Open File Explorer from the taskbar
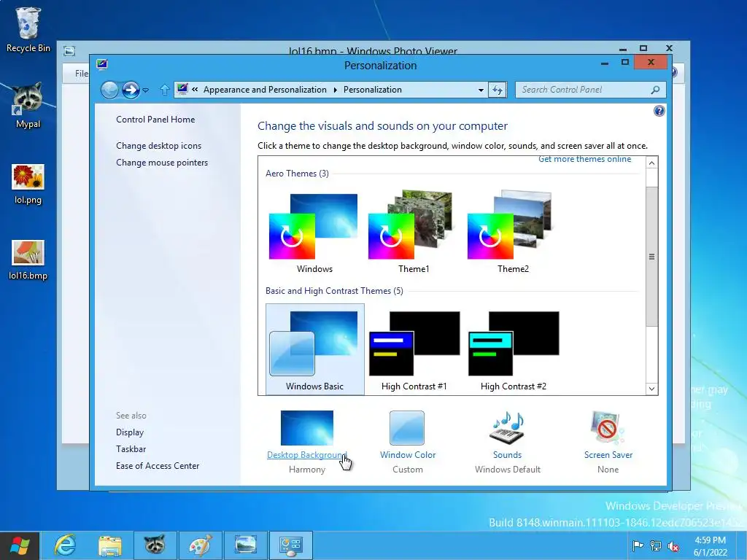This screenshot has height=560, width=747. tap(109, 545)
